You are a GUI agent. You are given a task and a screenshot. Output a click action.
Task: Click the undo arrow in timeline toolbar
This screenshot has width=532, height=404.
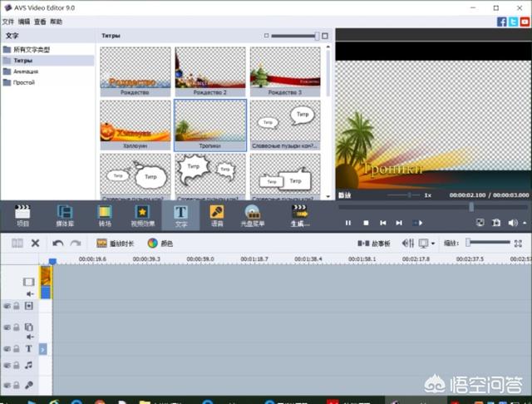(x=58, y=244)
